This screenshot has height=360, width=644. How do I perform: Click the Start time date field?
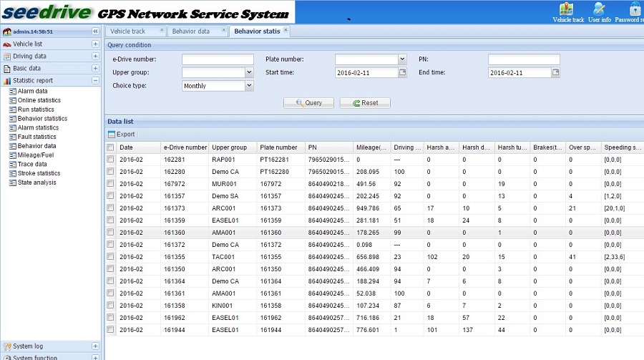click(x=366, y=73)
